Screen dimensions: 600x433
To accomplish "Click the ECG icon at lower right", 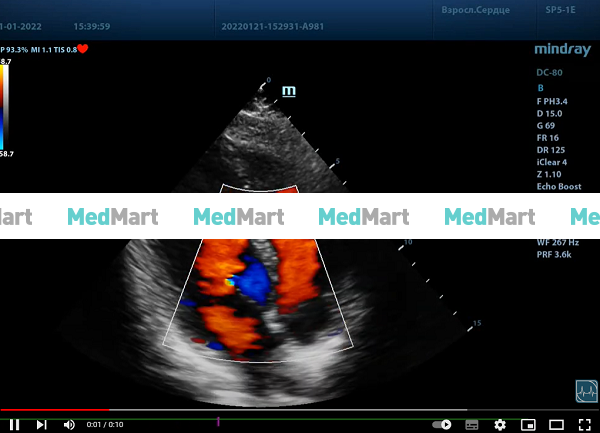I will [x=586, y=391].
